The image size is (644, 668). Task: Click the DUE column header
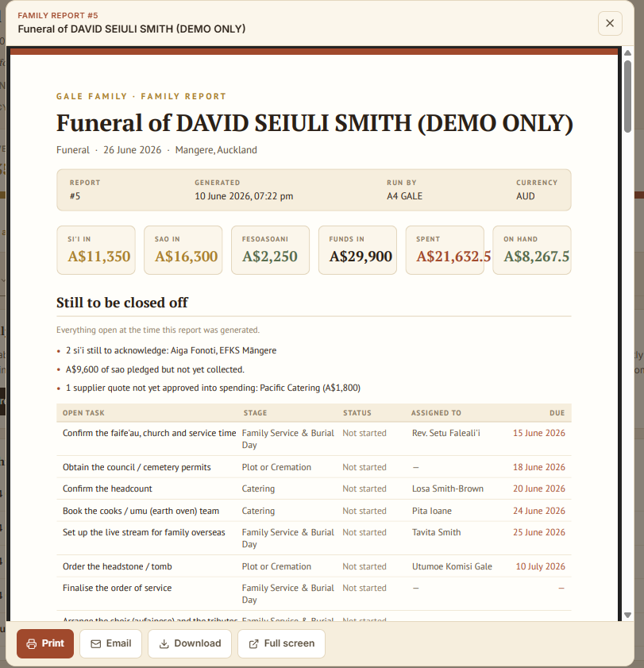coord(557,413)
